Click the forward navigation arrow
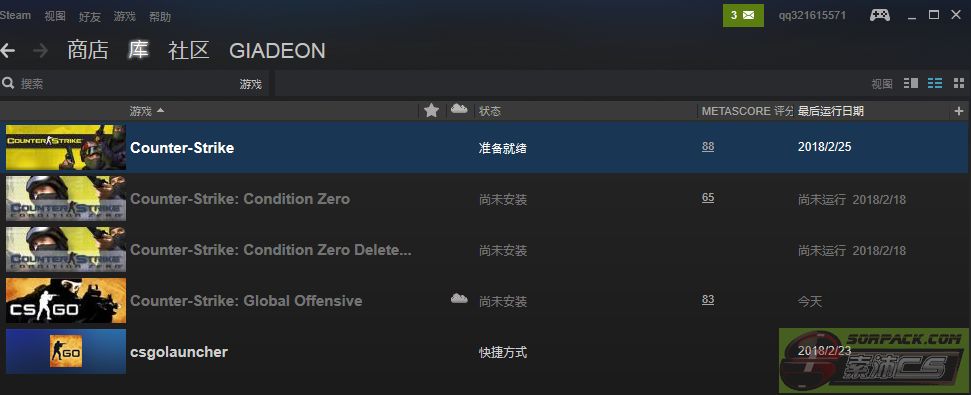971x395 pixels. tap(41, 51)
